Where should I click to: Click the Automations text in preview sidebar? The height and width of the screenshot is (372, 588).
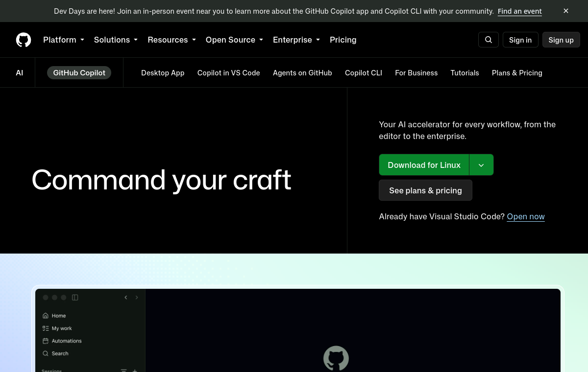67,341
